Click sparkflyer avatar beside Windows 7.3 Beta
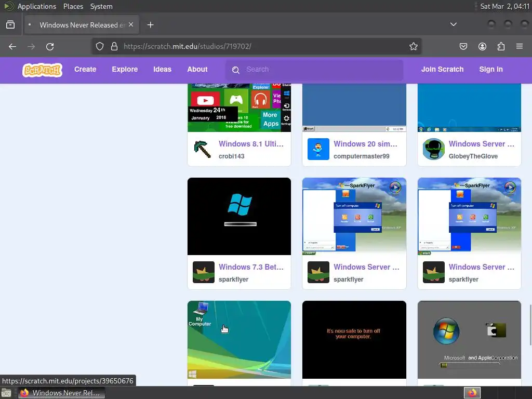 pyautogui.click(x=203, y=272)
